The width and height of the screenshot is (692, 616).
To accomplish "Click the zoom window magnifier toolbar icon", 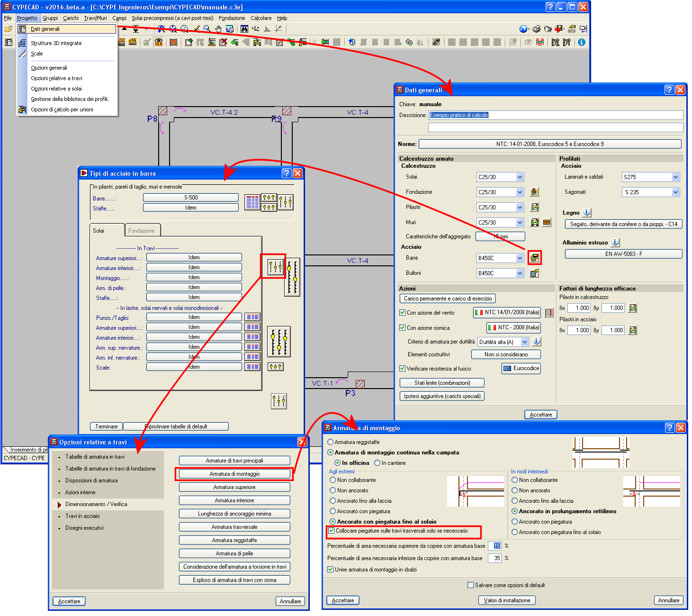I will coord(207,29).
